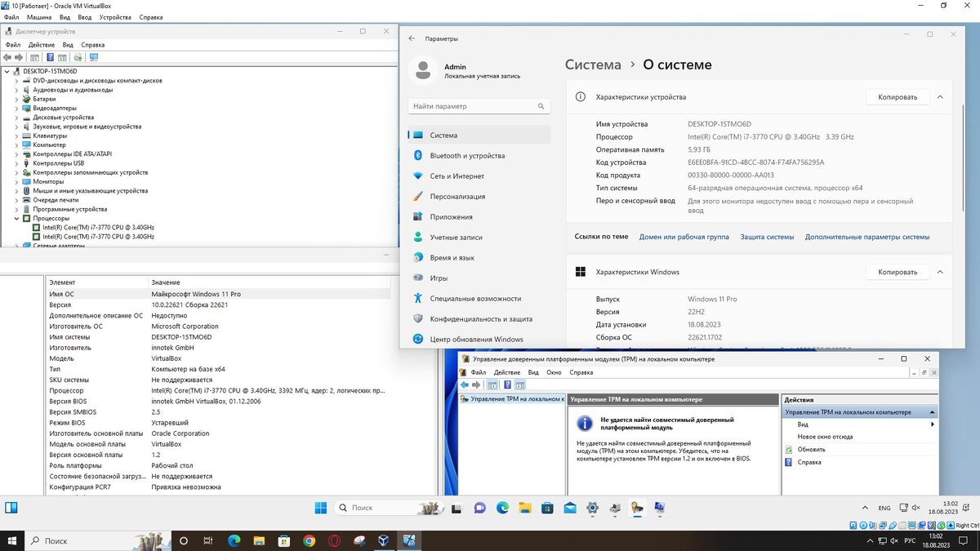Image resolution: width=980 pixels, height=551 pixels.
Task: Open Opera in host Windows 10 taskbar
Action: pos(335,540)
